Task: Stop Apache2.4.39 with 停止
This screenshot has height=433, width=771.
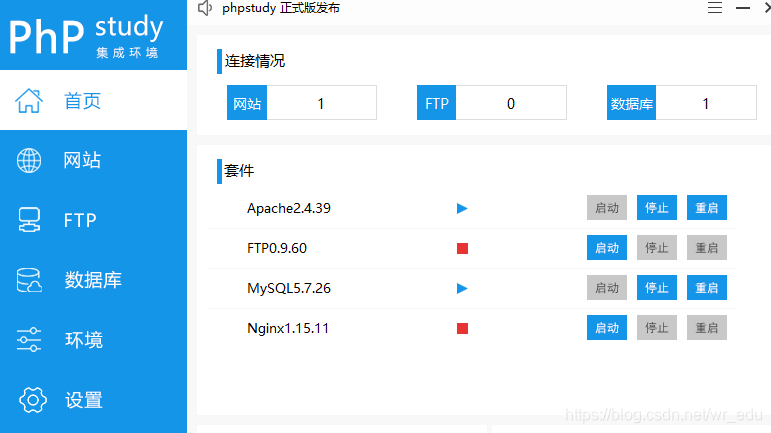Action: tap(657, 207)
